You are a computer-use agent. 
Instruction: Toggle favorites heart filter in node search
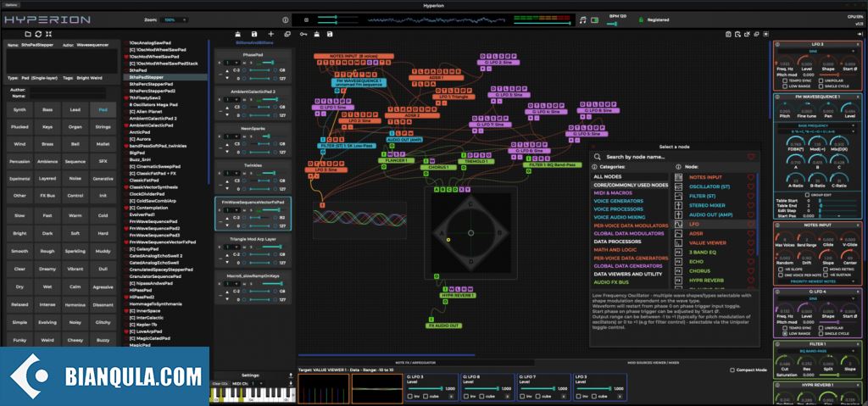click(751, 157)
